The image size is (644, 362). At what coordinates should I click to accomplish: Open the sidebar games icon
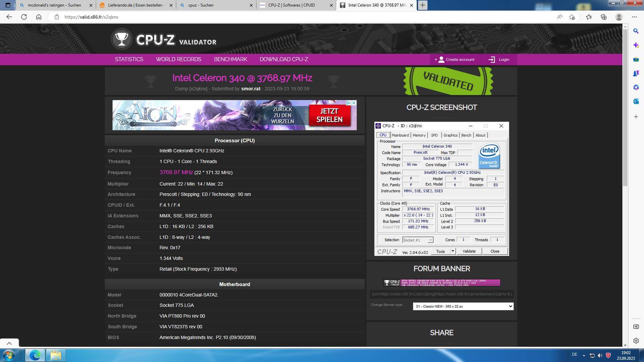point(636,73)
